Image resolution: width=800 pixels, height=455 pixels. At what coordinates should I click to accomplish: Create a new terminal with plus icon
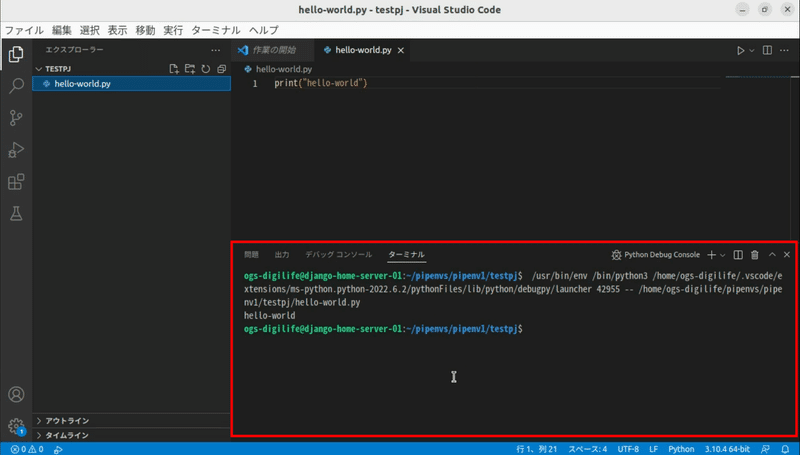coord(711,255)
